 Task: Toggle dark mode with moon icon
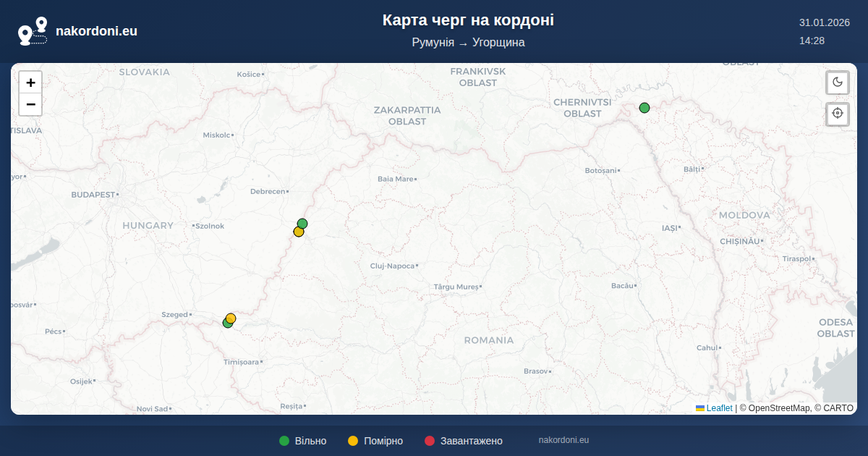[x=838, y=82]
